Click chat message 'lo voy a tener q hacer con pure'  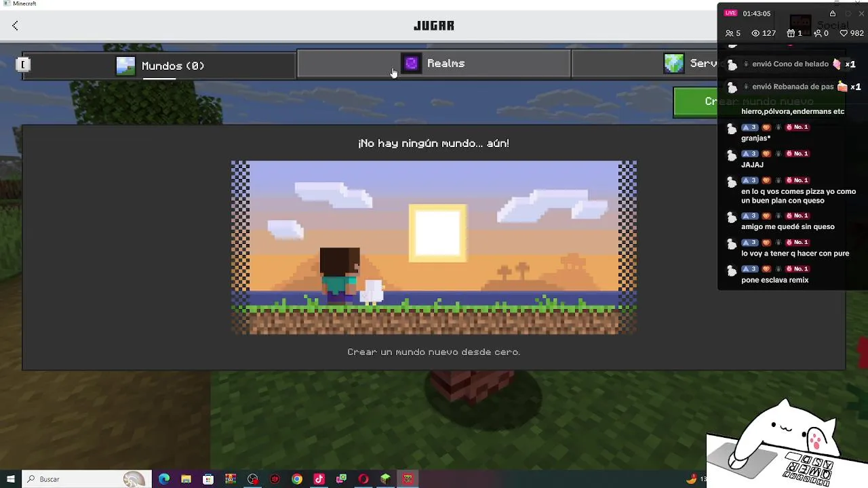795,253
